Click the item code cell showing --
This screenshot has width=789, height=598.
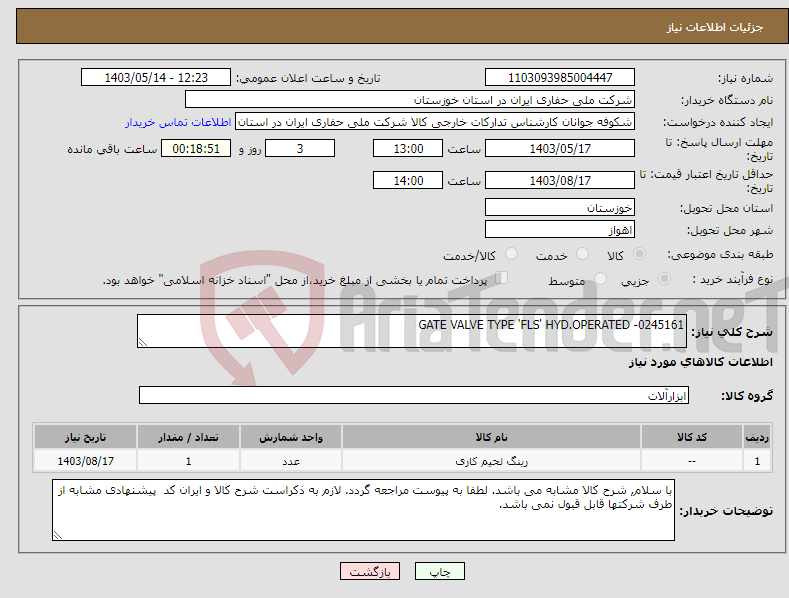(692, 461)
